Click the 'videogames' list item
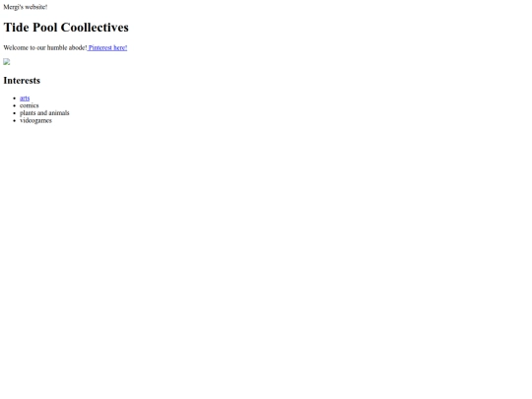This screenshot has height=399, width=532. 35,120
